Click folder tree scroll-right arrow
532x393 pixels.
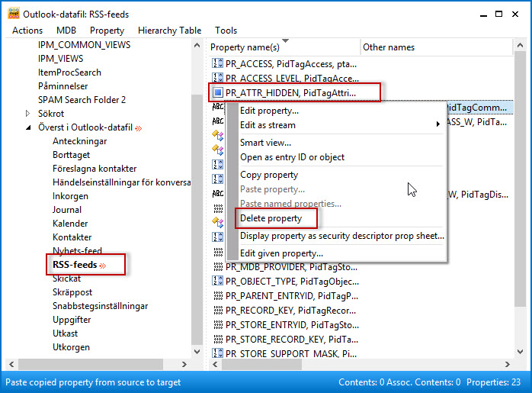[184, 364]
